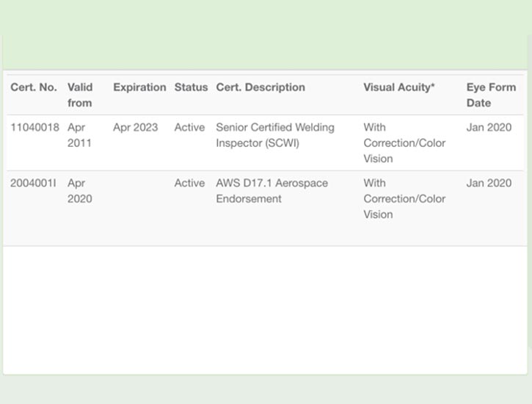The image size is (532, 404).
Task: Click Visual Acuity value for the Aerospace Endorsement
Action: click(404, 199)
